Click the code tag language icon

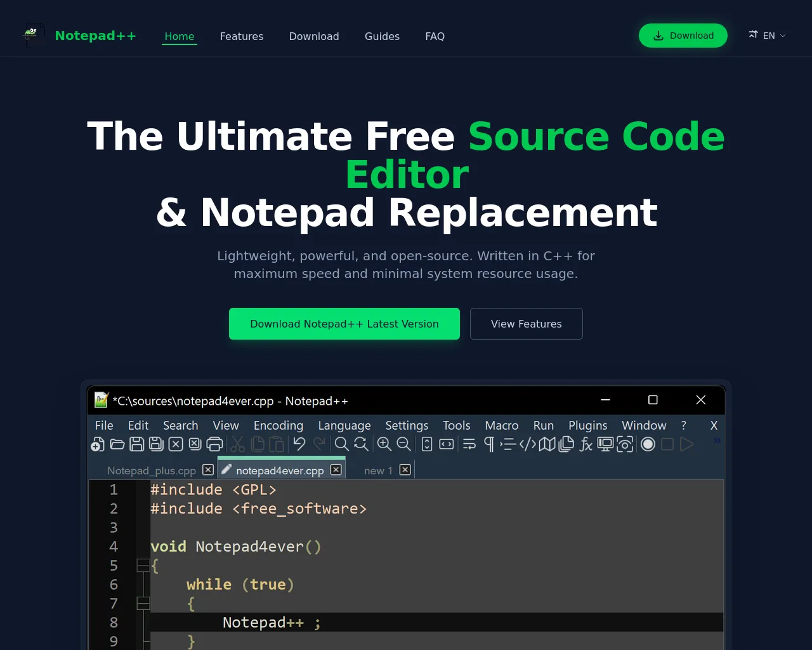tap(528, 444)
